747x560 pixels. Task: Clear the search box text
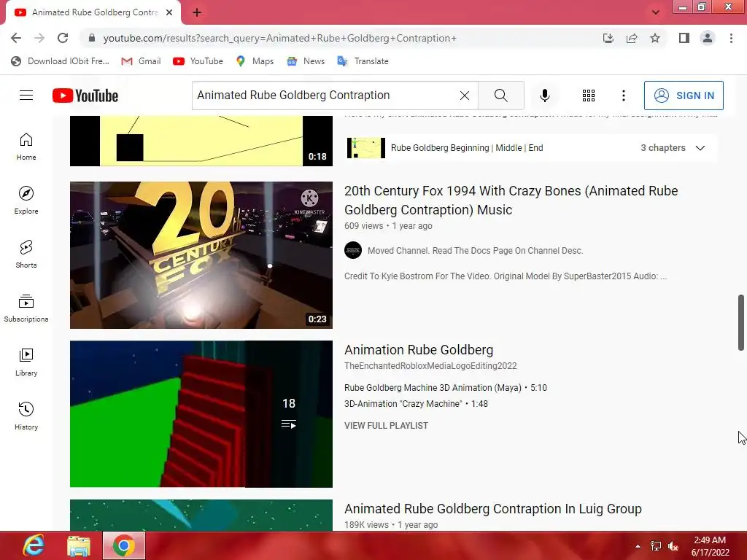tap(465, 96)
